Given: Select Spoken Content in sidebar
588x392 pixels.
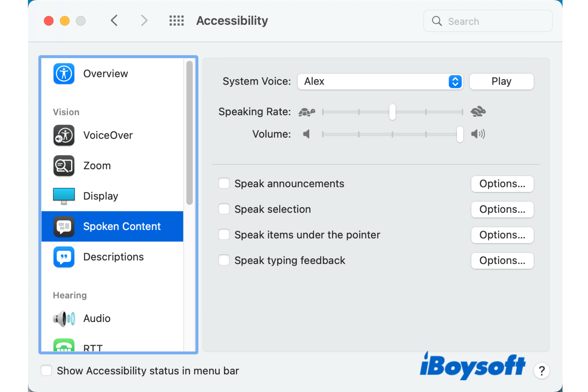Looking at the screenshot, I should [x=112, y=226].
